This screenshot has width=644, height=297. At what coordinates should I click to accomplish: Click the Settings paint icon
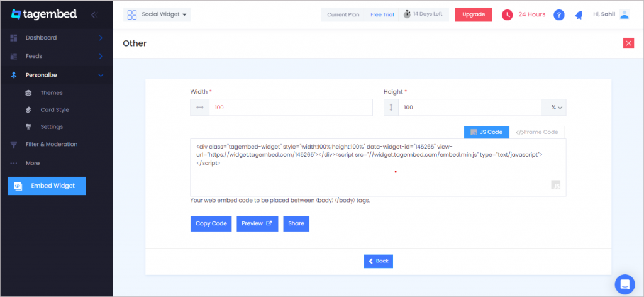pos(28,127)
